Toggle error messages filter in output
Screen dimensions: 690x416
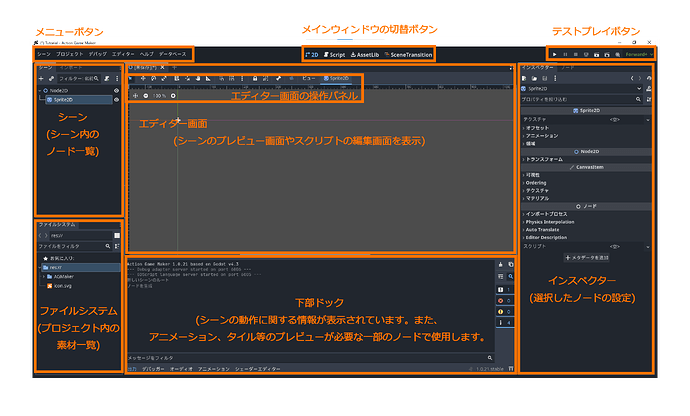[x=504, y=301]
